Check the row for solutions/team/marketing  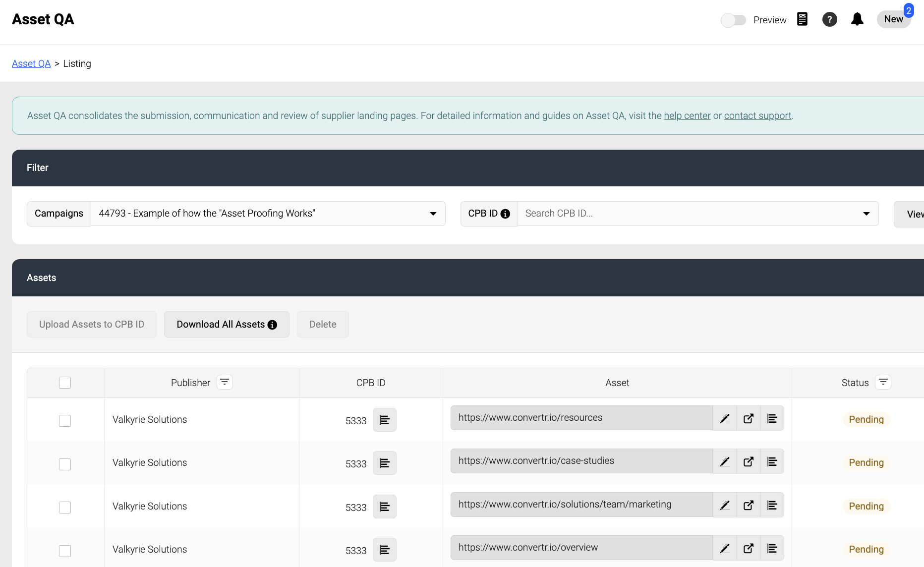65,508
